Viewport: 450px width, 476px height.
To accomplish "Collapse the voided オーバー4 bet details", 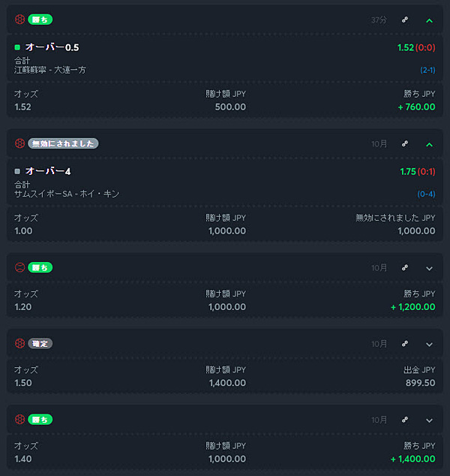I will pyautogui.click(x=429, y=145).
